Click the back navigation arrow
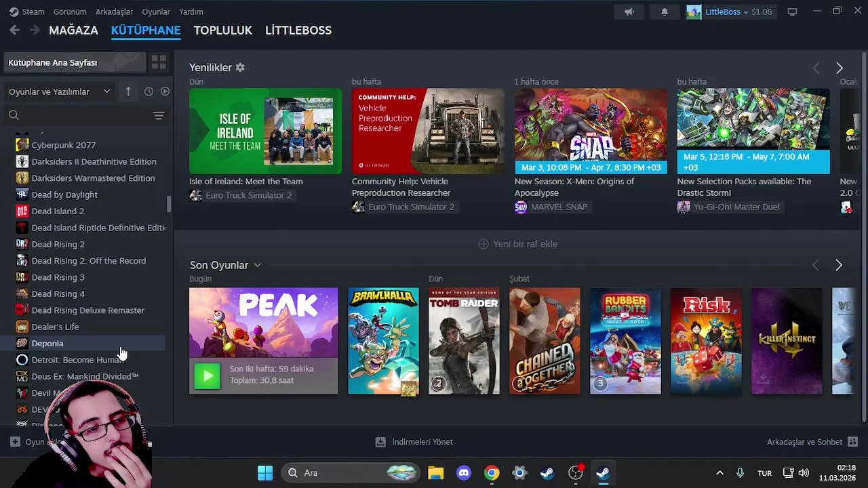The height and width of the screenshot is (488, 868). [15, 30]
